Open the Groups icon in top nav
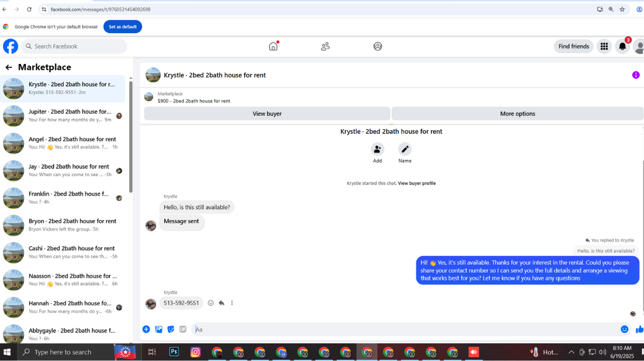Screen dimensions: 644x361 pos(378,46)
